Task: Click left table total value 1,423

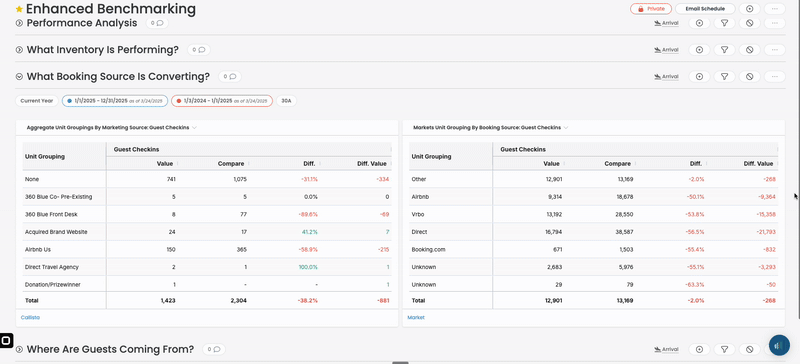Action: (167, 301)
